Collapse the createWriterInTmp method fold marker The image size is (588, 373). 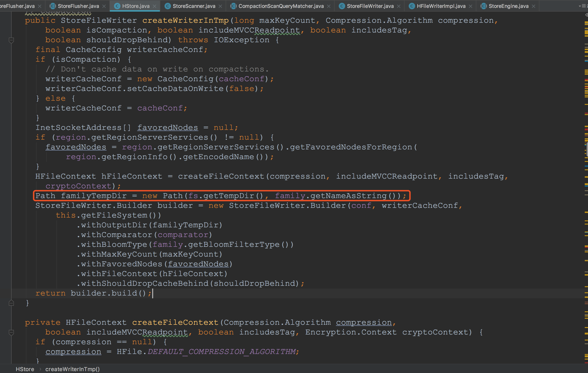click(x=11, y=40)
